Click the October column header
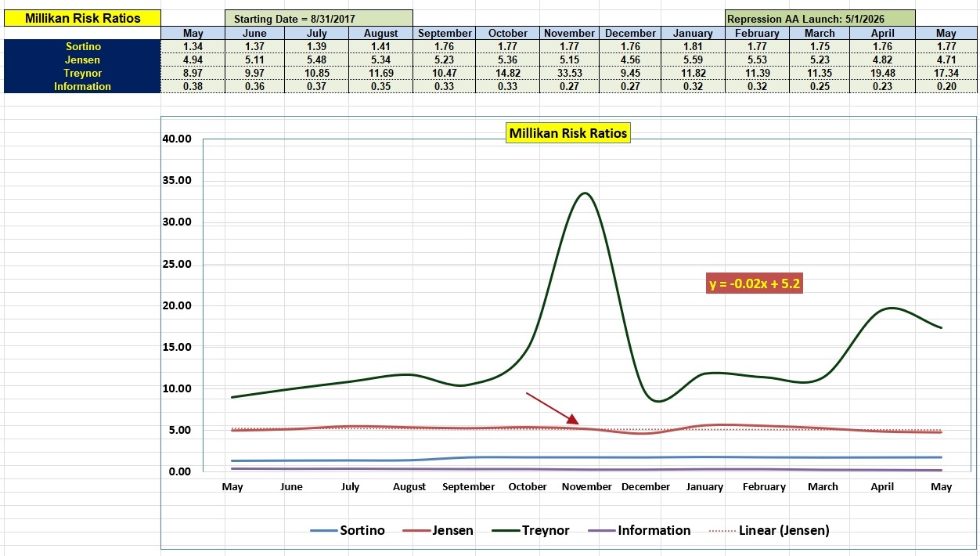The image size is (980, 556). pyautogui.click(x=508, y=34)
